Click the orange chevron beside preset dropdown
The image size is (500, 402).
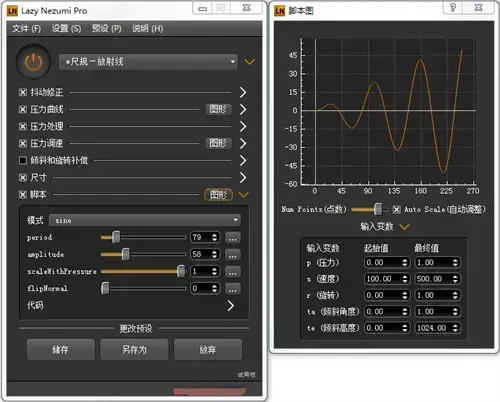[249, 62]
